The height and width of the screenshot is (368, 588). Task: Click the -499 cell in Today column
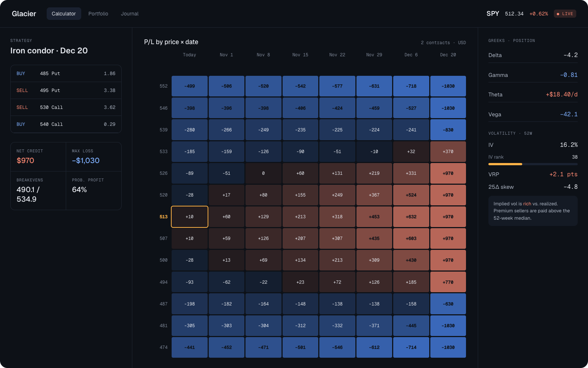point(190,86)
